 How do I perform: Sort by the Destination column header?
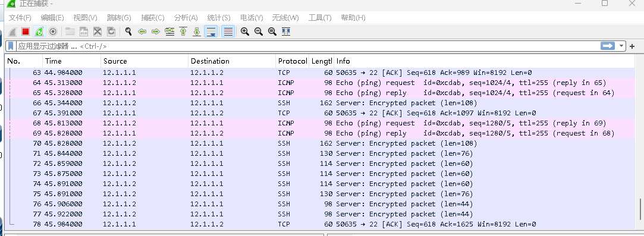[232, 61]
